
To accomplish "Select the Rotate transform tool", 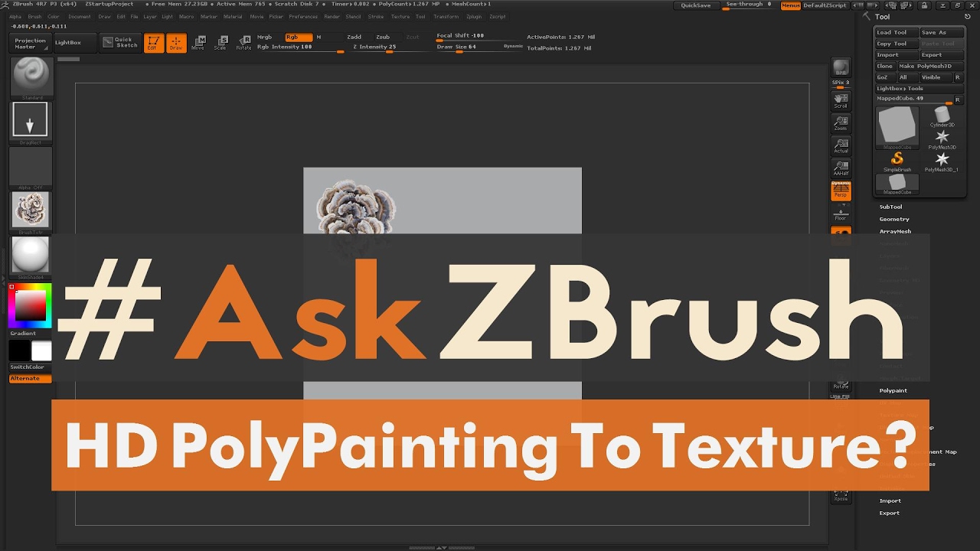I will [243, 43].
